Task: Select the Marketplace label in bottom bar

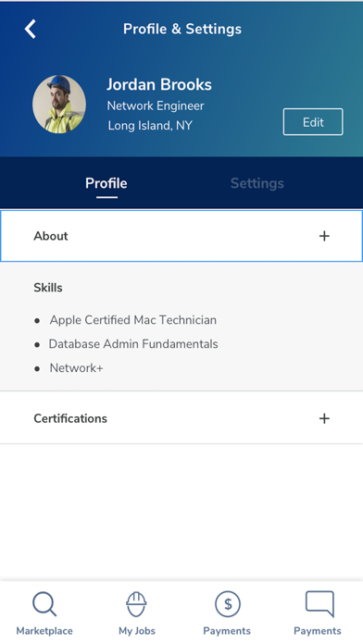Action: [x=44, y=630]
